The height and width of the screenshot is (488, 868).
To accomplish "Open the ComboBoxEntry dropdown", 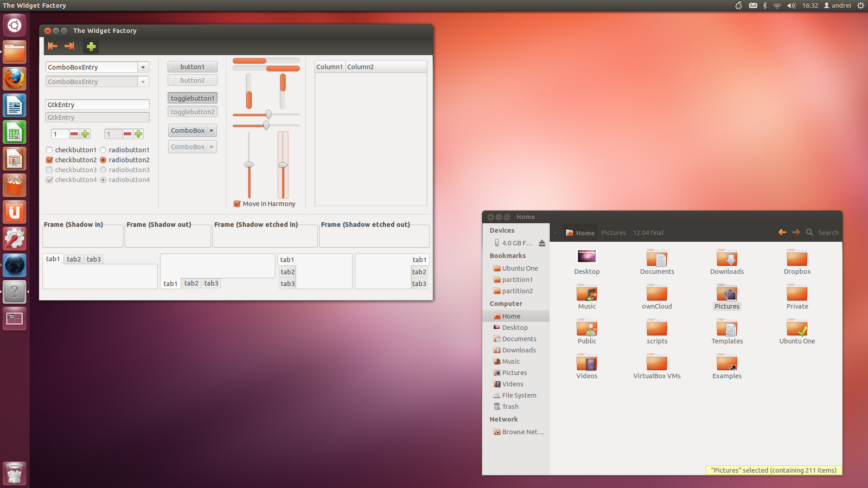I will pyautogui.click(x=143, y=67).
